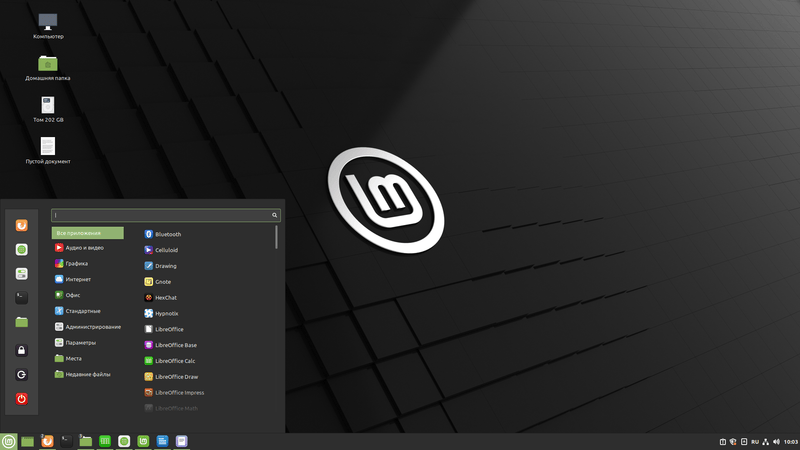The width and height of the screenshot is (800, 450).
Task: Choose the Графика category
Action: tap(76, 264)
